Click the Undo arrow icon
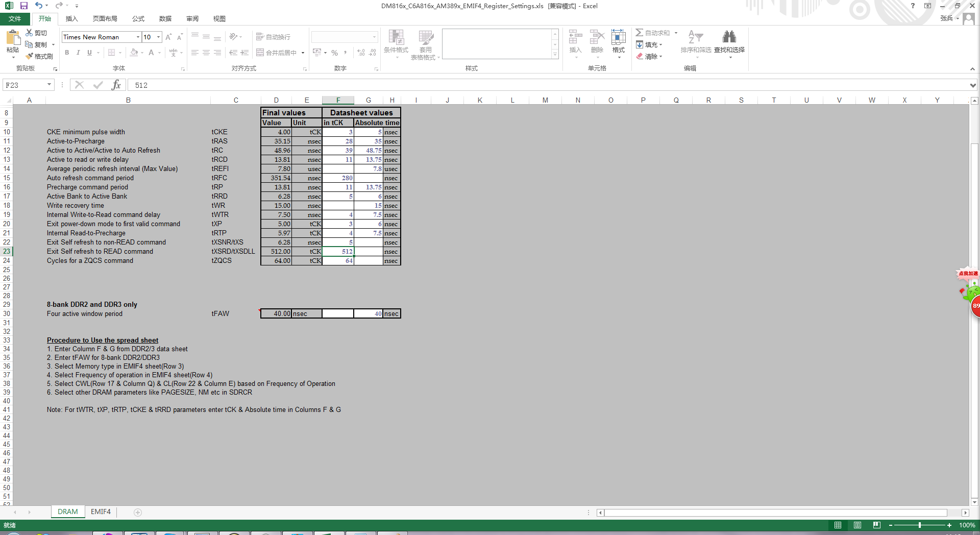 (39, 6)
